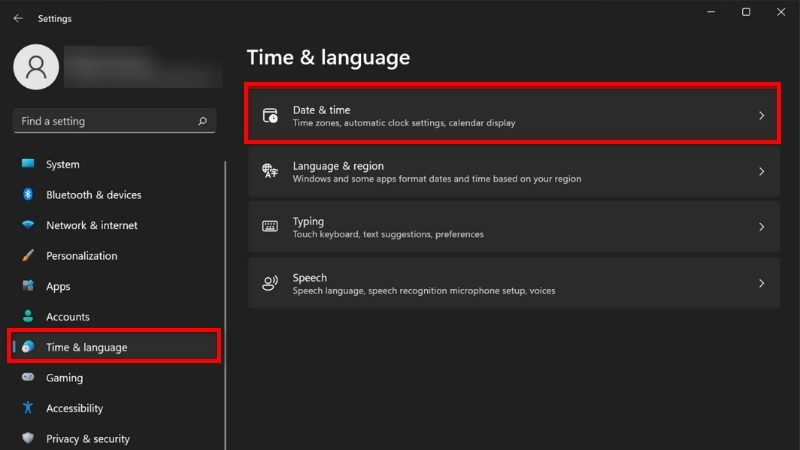Open the user profile avatar

[36, 67]
